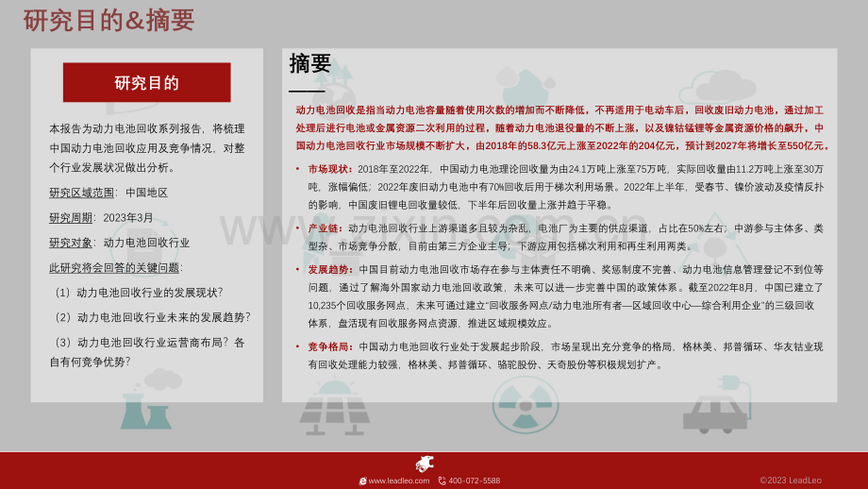The height and width of the screenshot is (489, 868).
Task: Select the red summary paragraph starting 动力电池回收是指
Action: 562,128
